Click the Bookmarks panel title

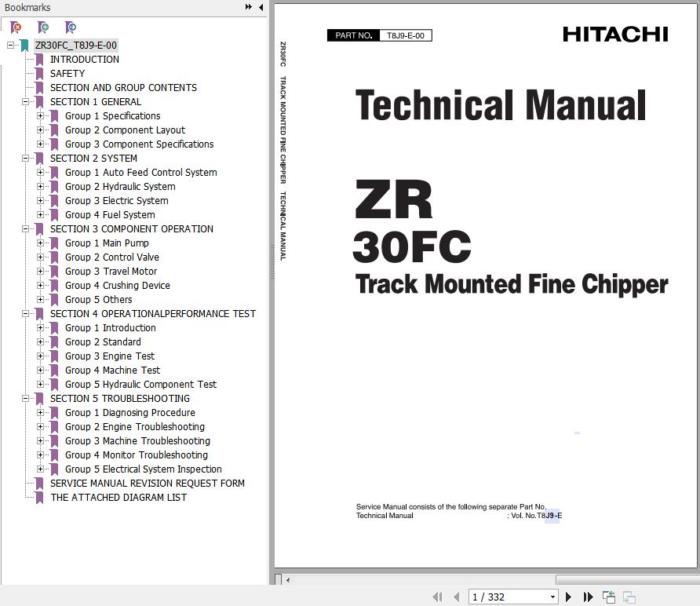[x=27, y=8]
